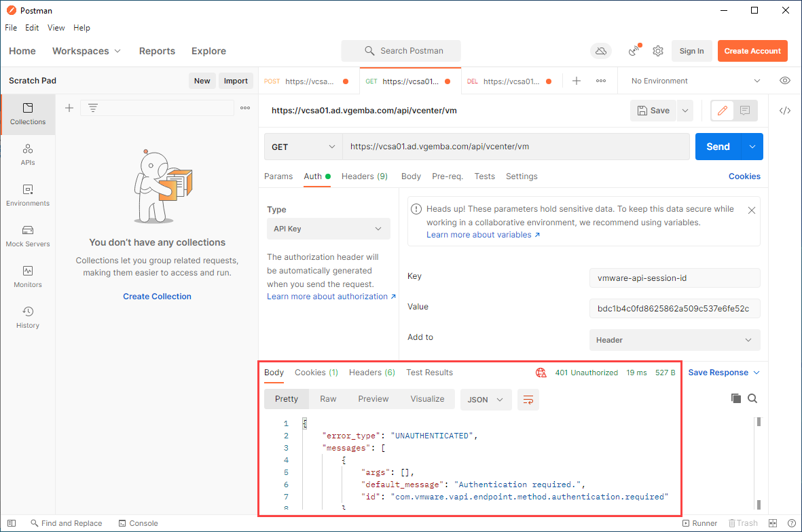The image size is (802, 532).
Task: Switch response view to Visualize
Action: pyautogui.click(x=427, y=399)
